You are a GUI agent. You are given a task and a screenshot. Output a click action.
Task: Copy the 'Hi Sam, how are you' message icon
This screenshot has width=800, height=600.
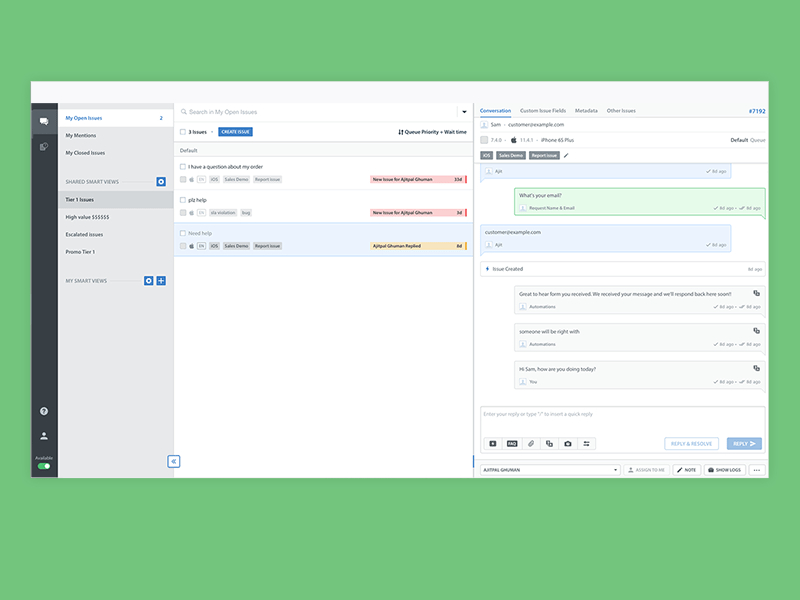(x=757, y=368)
